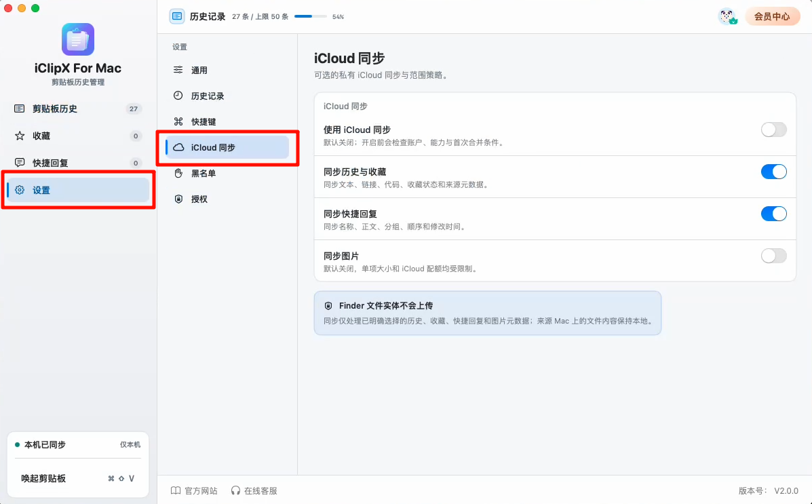
Task: Turn off 同步快捷回复 switch
Action: coord(774,214)
